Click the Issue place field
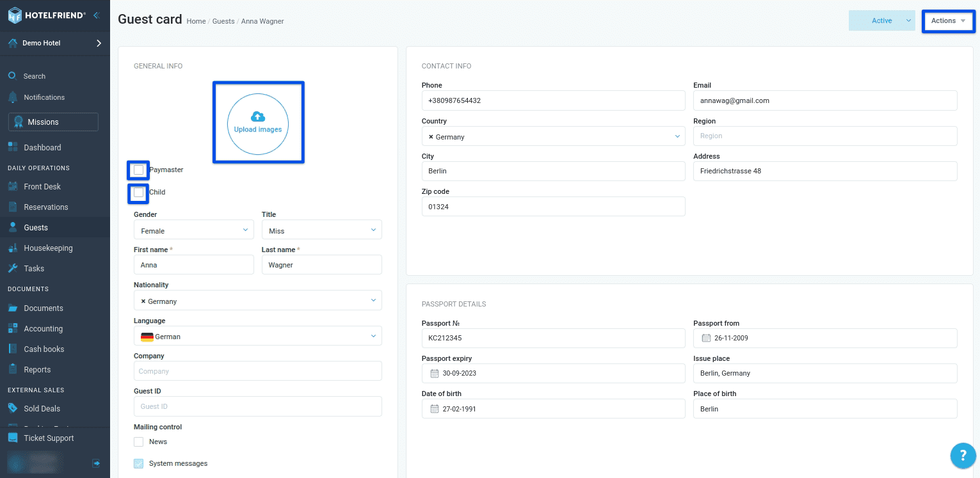The height and width of the screenshot is (478, 980). [x=825, y=373]
